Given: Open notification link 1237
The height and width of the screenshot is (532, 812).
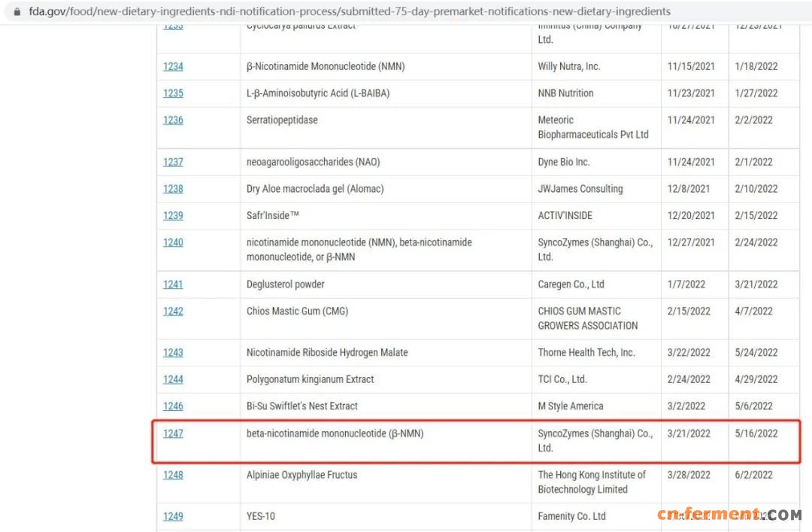Looking at the screenshot, I should (173, 163).
